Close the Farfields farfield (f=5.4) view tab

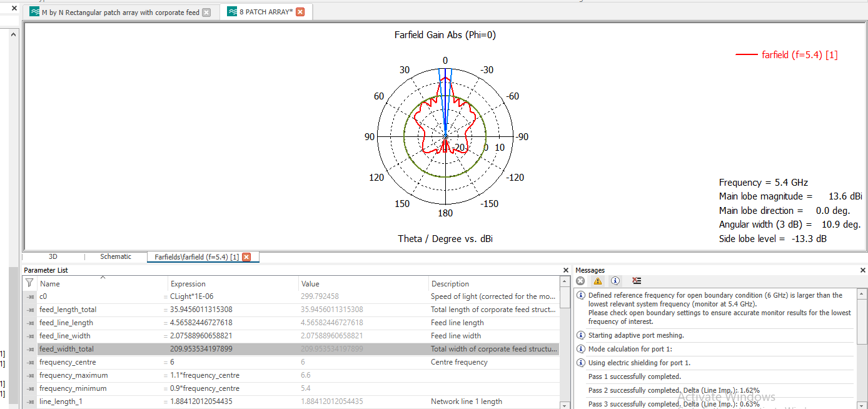click(x=246, y=257)
